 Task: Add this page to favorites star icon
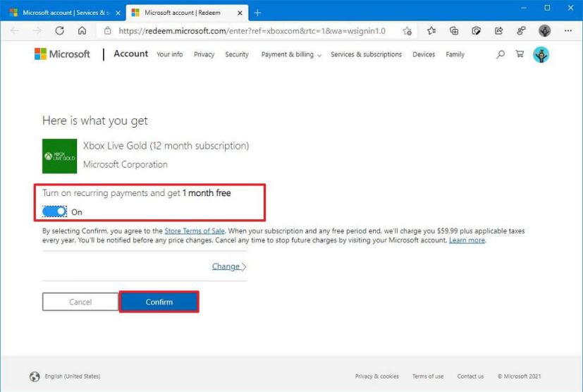point(407,31)
